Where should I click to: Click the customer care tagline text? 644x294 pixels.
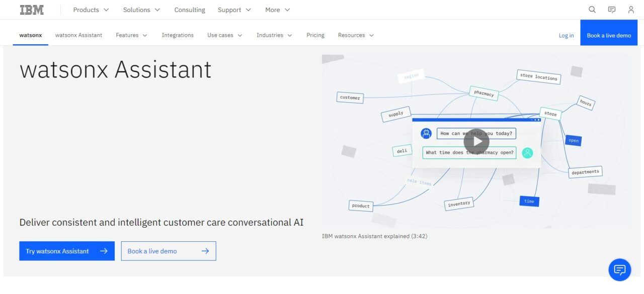tap(162, 223)
